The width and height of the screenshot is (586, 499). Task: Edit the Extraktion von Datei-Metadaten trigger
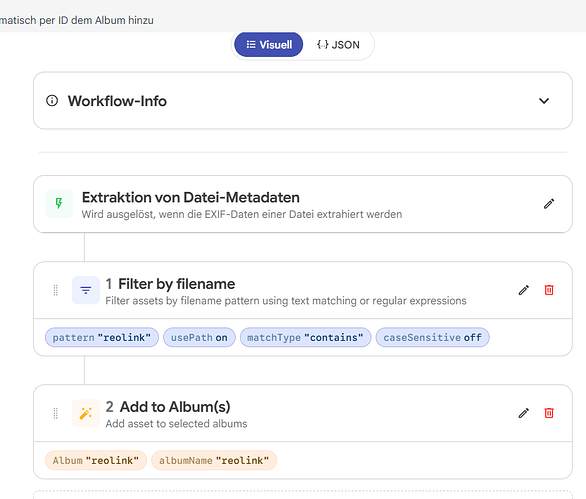pos(549,204)
